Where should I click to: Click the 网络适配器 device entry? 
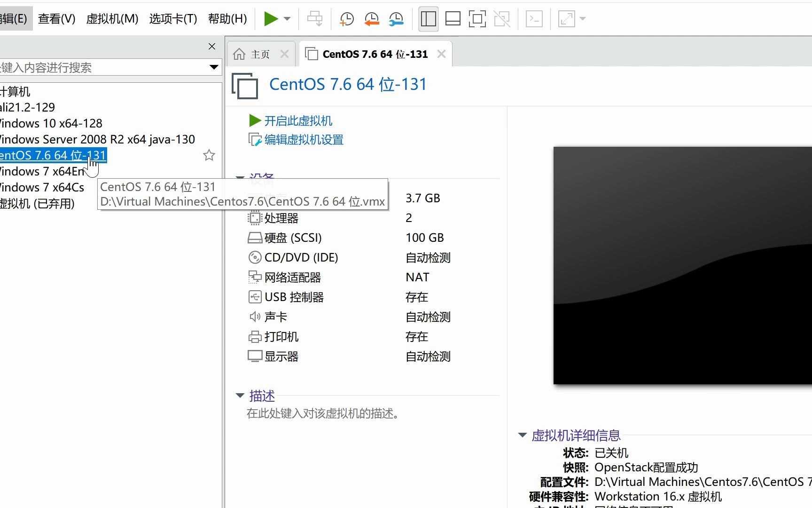coord(293,278)
